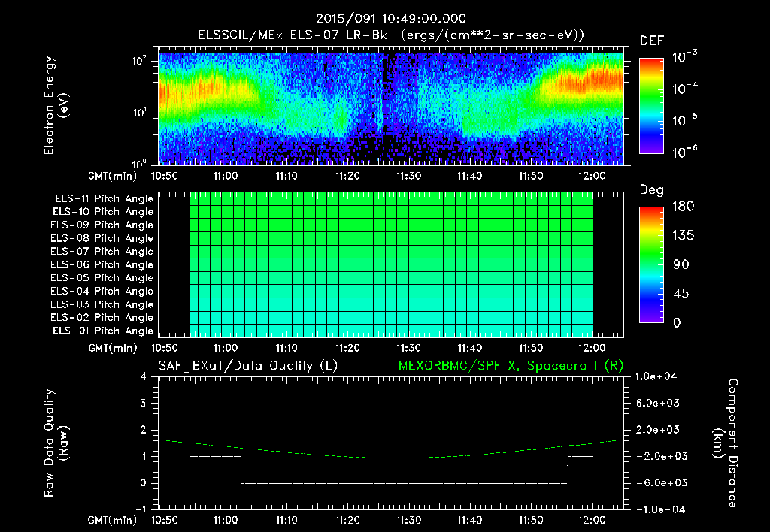Select the ELS-04 Pitch Angle row label

(x=102, y=291)
